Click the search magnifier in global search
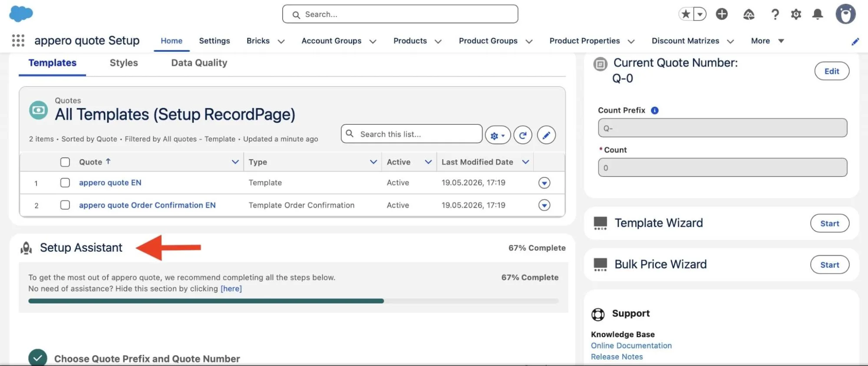This screenshot has height=366, width=868. pyautogui.click(x=296, y=15)
